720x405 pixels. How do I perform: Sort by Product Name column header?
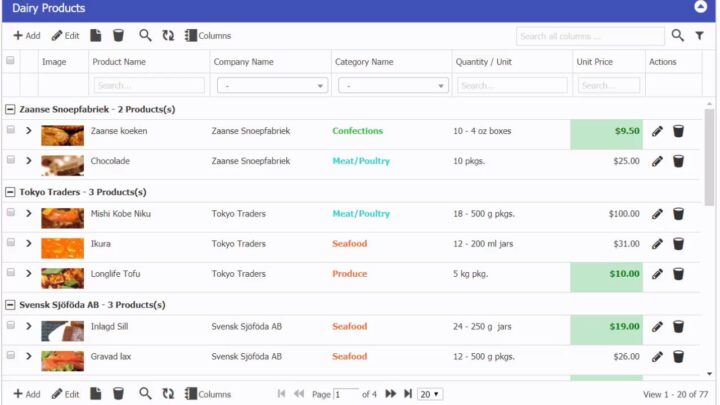click(119, 62)
